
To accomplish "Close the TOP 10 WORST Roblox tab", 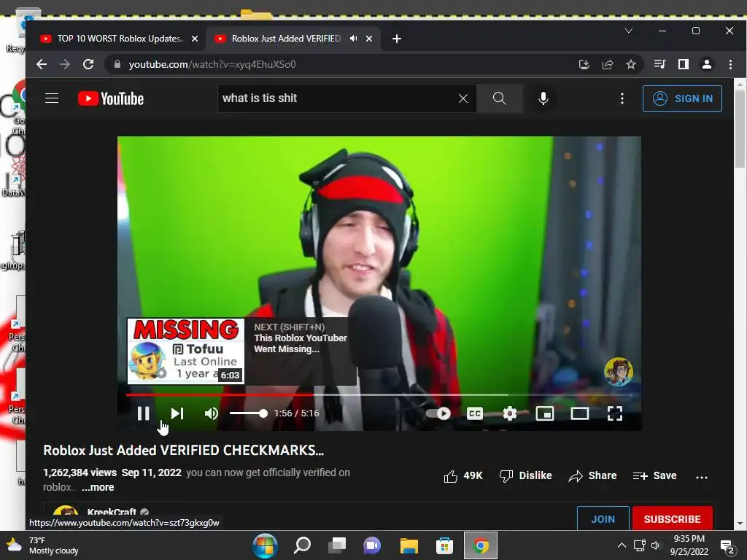I will [194, 39].
